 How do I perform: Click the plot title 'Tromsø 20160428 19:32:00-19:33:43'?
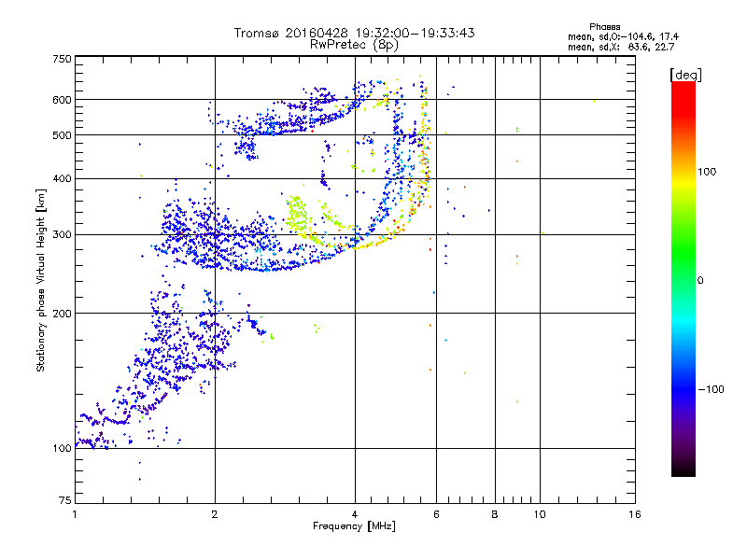tap(354, 33)
